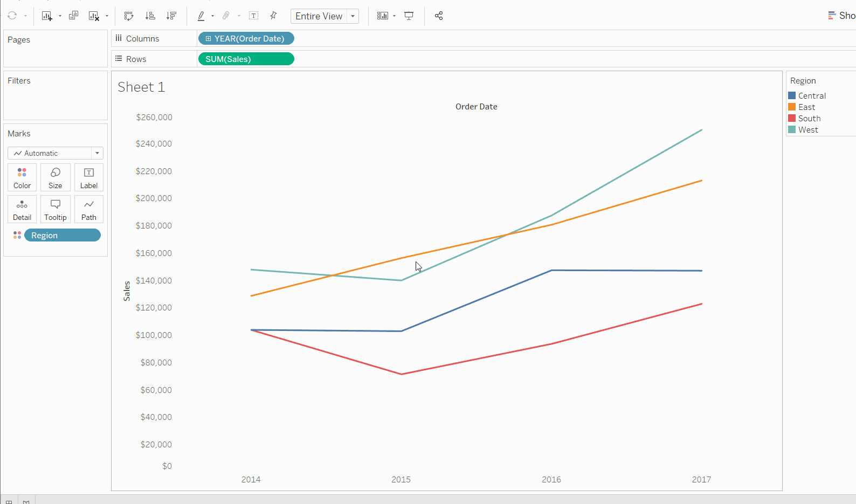The image size is (856, 504).
Task: Select the YEAR(Order Date) pill in Columns
Action: 246,38
